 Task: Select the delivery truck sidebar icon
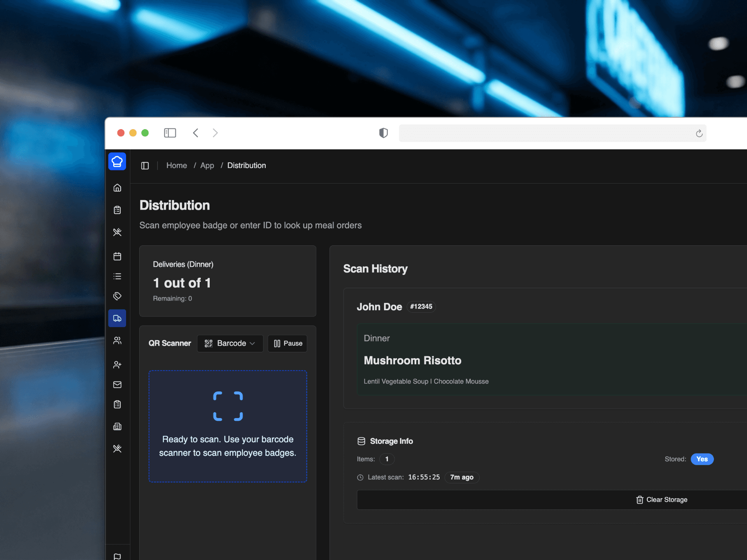coord(117,318)
